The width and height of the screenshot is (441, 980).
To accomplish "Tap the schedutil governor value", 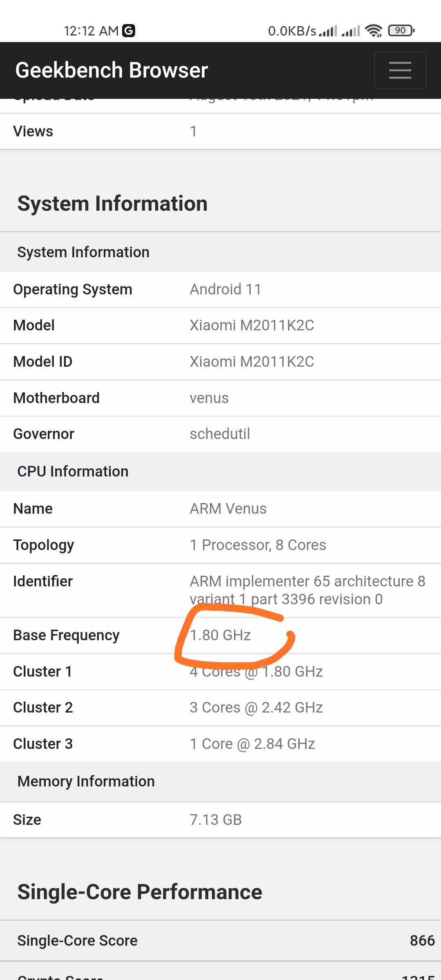I will [220, 434].
